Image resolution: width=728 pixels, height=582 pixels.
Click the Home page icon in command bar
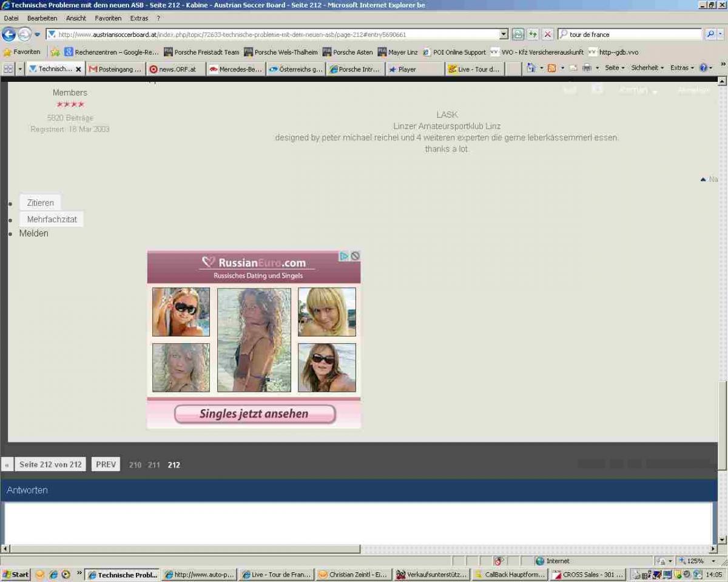pos(531,68)
